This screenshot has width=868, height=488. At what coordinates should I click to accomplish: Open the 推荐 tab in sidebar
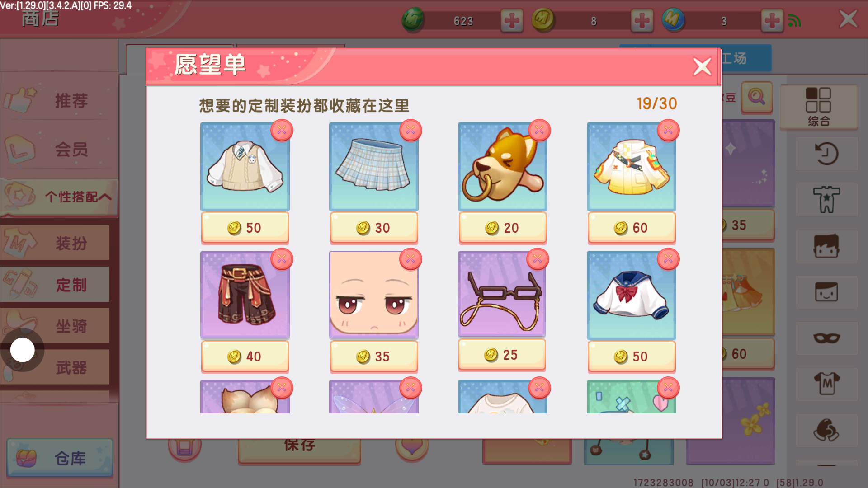click(x=59, y=100)
